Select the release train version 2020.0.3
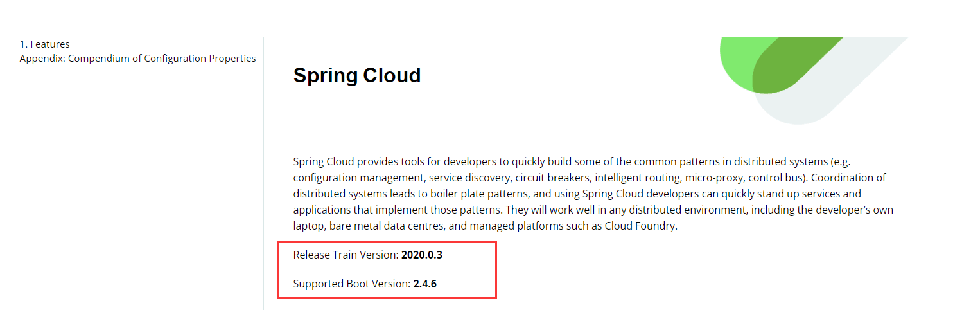This screenshot has height=310, width=980. (422, 255)
